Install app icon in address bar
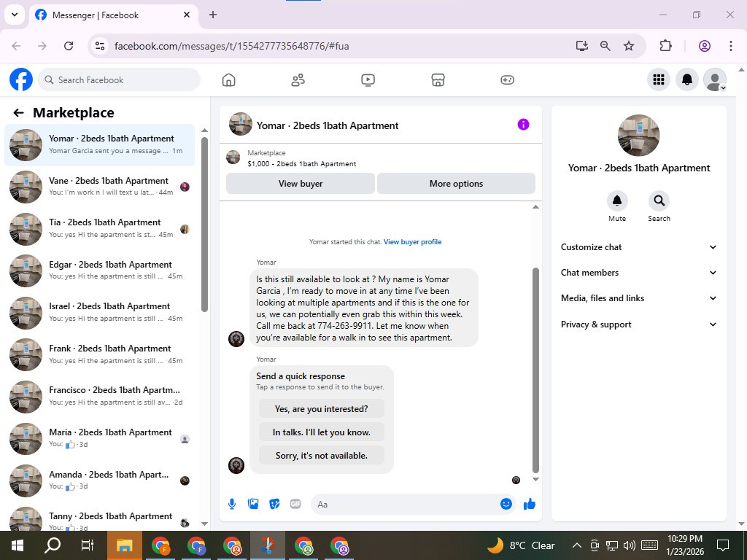747x560 pixels. pyautogui.click(x=581, y=46)
